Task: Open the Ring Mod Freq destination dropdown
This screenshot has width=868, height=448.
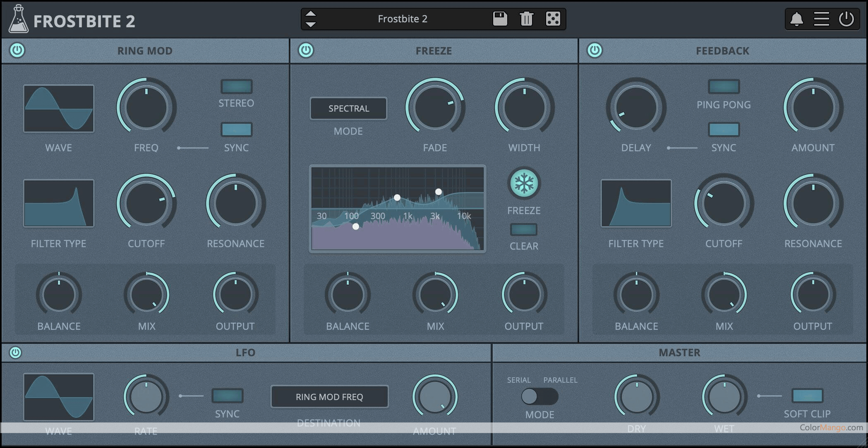Action: point(329,397)
